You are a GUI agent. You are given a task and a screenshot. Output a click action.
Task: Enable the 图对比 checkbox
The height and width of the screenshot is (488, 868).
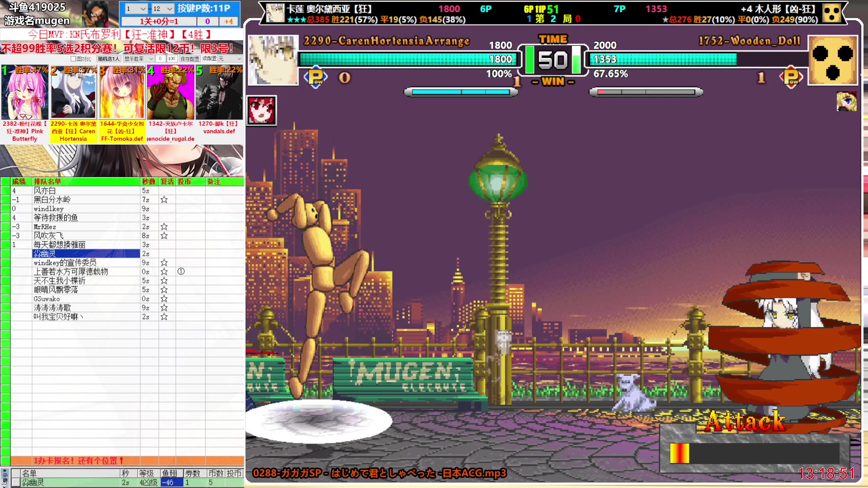(73, 59)
